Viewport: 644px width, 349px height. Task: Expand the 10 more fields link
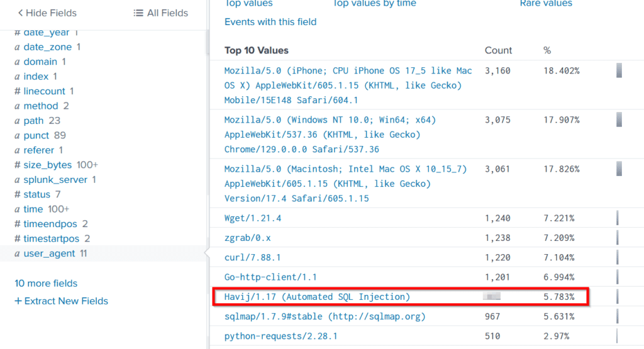[46, 283]
